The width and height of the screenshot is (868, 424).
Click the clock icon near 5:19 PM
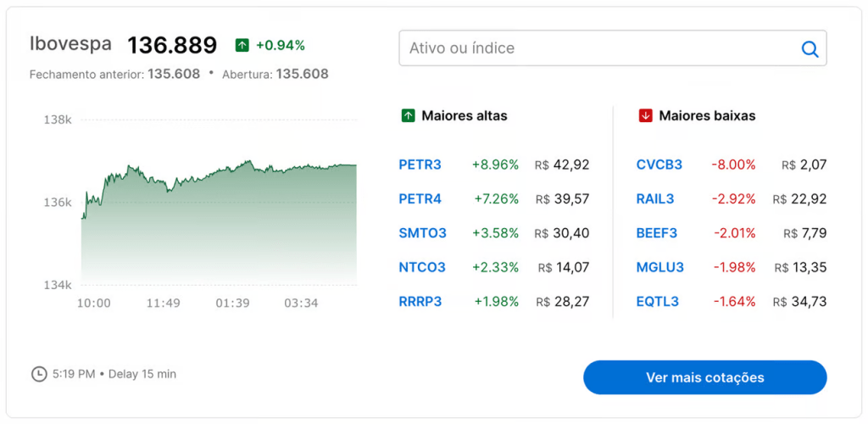click(38, 374)
